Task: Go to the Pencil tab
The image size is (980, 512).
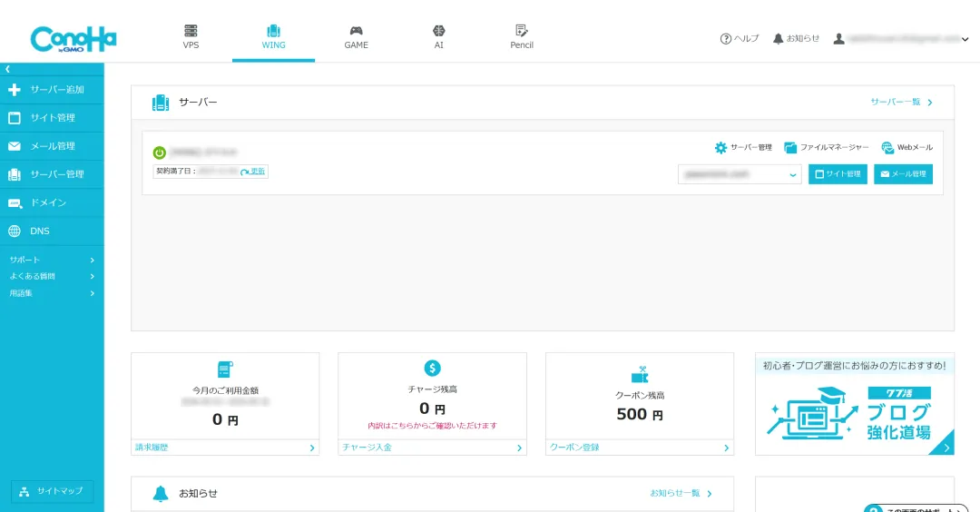Action: (521, 37)
